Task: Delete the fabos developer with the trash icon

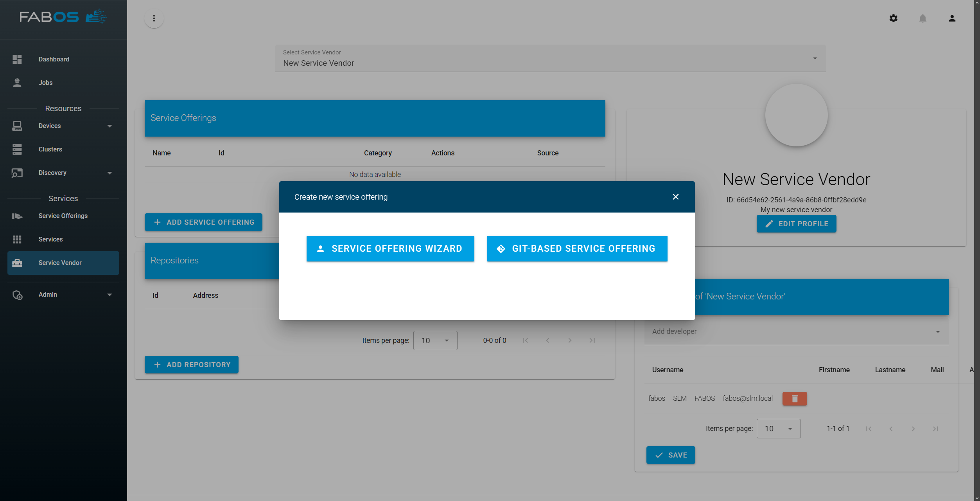Action: point(794,398)
